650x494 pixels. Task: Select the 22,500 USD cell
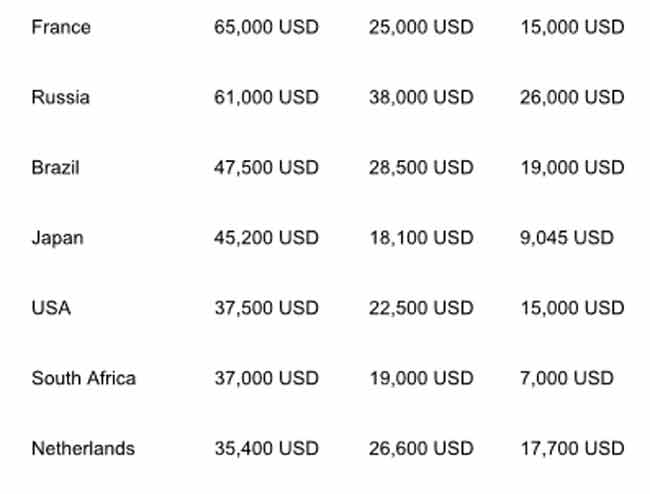point(421,308)
